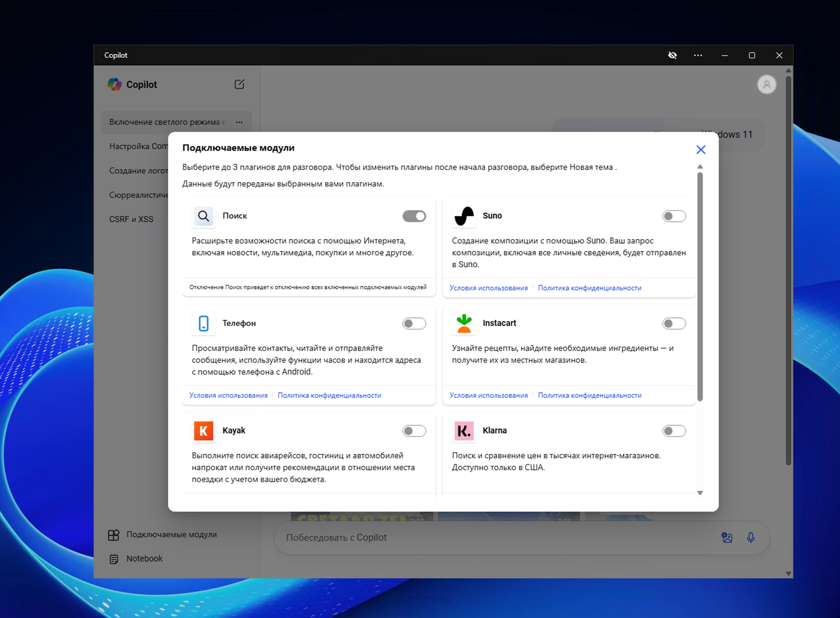Select the 'CSRF и XSS' chat
Image resolution: width=840 pixels, height=618 pixels.
(131, 219)
